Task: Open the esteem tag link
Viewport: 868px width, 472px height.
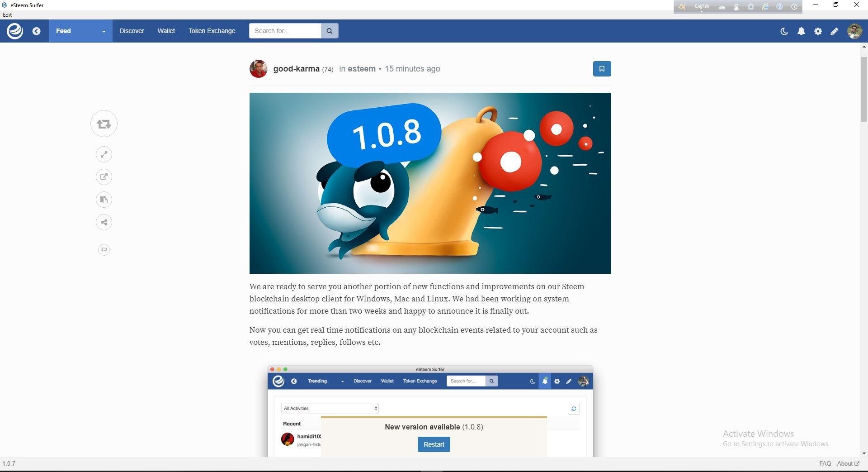Action: tap(361, 69)
